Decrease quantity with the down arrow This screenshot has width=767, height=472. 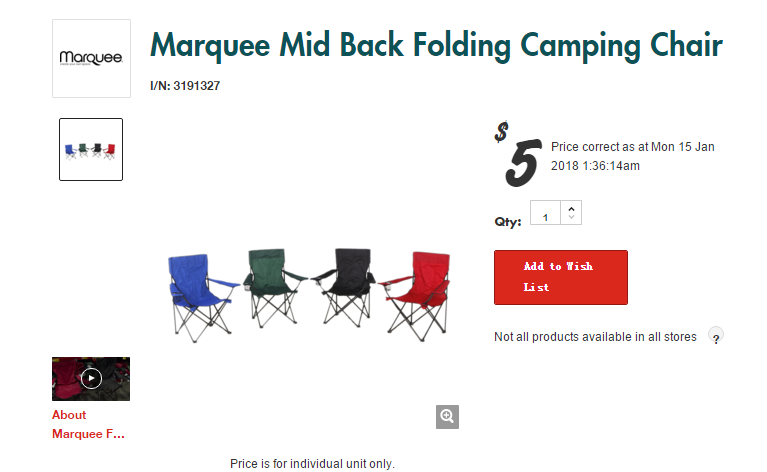tap(571, 217)
